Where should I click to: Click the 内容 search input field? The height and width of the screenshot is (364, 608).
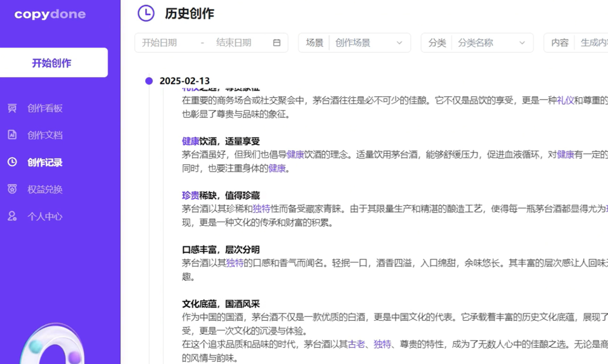click(x=591, y=43)
